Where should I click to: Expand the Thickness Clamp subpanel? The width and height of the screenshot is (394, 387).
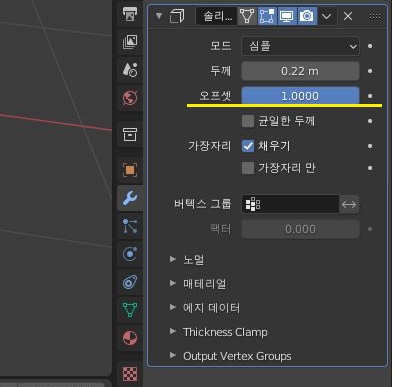pyautogui.click(x=173, y=331)
